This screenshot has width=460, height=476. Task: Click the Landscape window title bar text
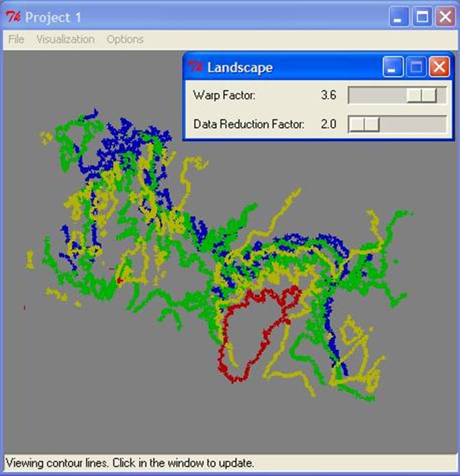240,67
